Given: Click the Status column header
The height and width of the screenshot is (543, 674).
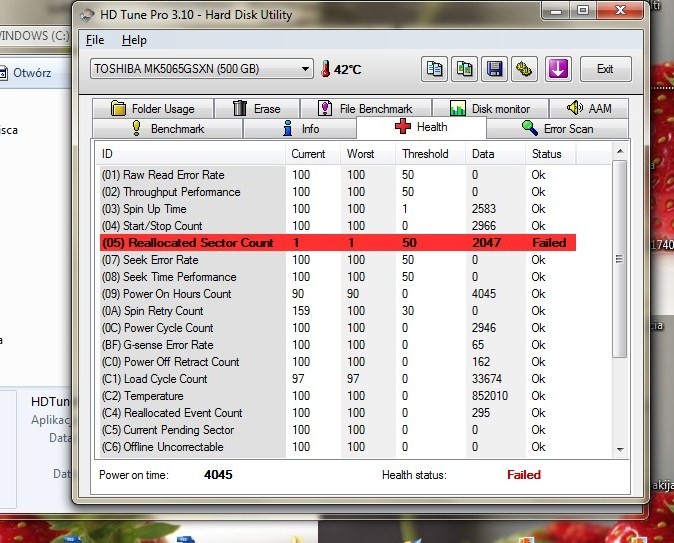Looking at the screenshot, I should (551, 154).
